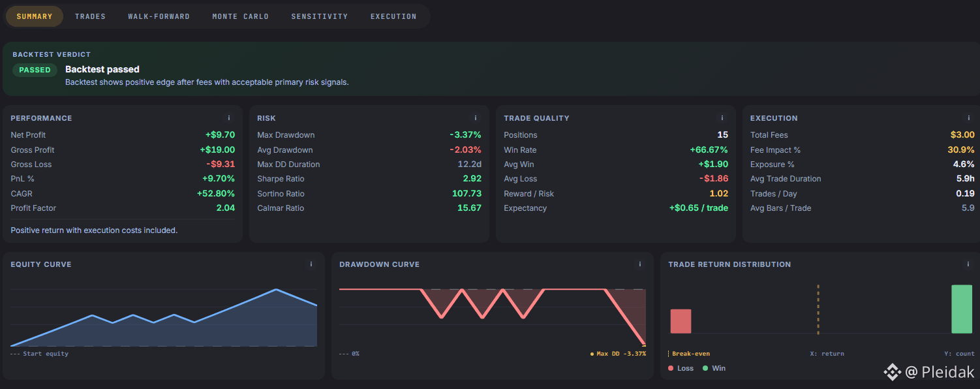Click the Total Fees value $3.00

962,135
